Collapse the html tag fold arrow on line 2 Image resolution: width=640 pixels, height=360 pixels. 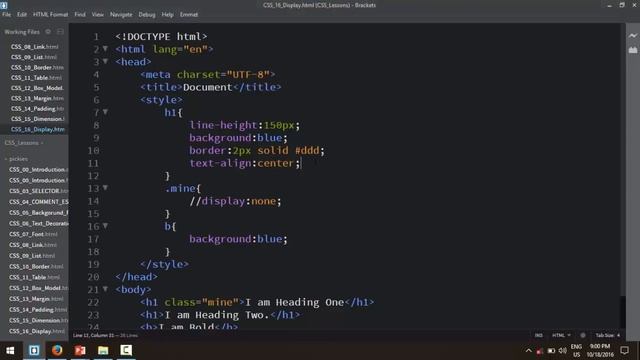point(105,49)
